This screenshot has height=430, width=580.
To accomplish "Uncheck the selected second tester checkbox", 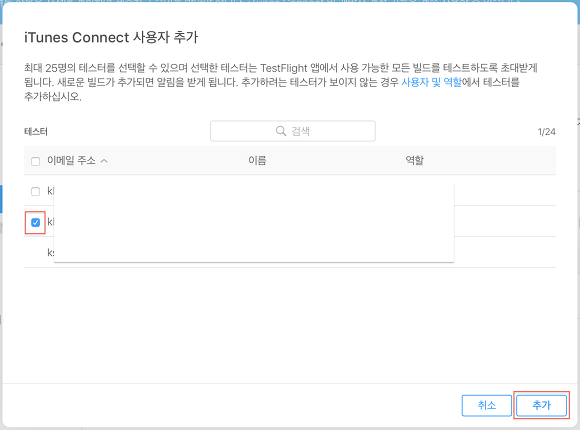I will pos(36,222).
